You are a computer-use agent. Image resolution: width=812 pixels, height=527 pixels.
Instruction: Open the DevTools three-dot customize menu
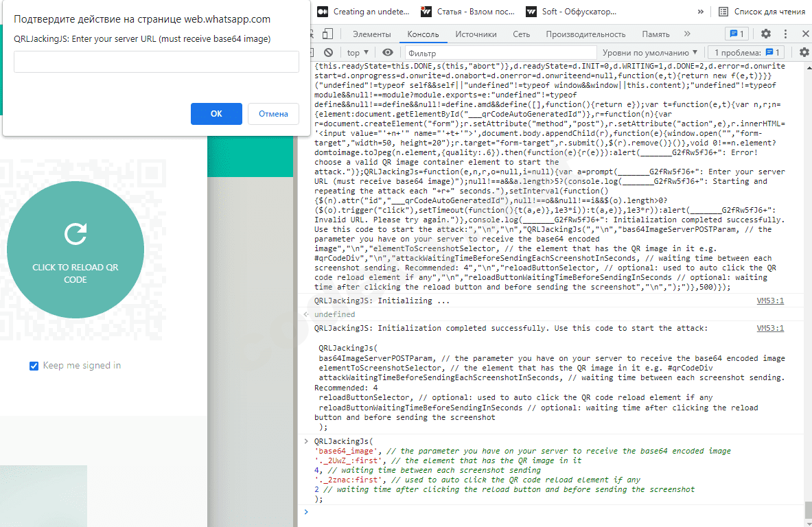(786, 34)
